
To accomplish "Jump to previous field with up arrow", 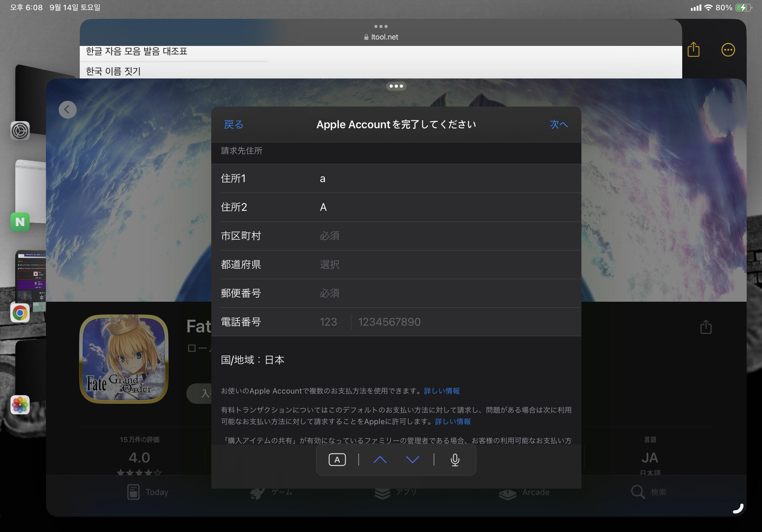I will (380, 460).
